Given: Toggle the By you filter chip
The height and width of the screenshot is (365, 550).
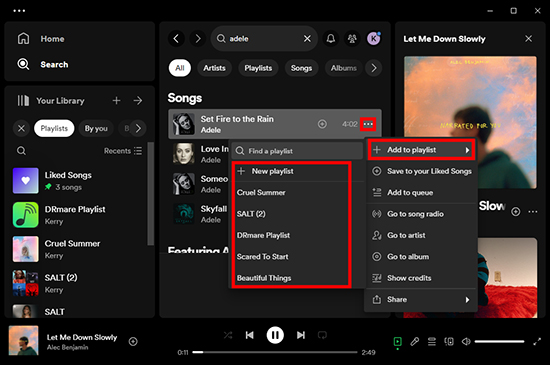Looking at the screenshot, I should pyautogui.click(x=96, y=128).
